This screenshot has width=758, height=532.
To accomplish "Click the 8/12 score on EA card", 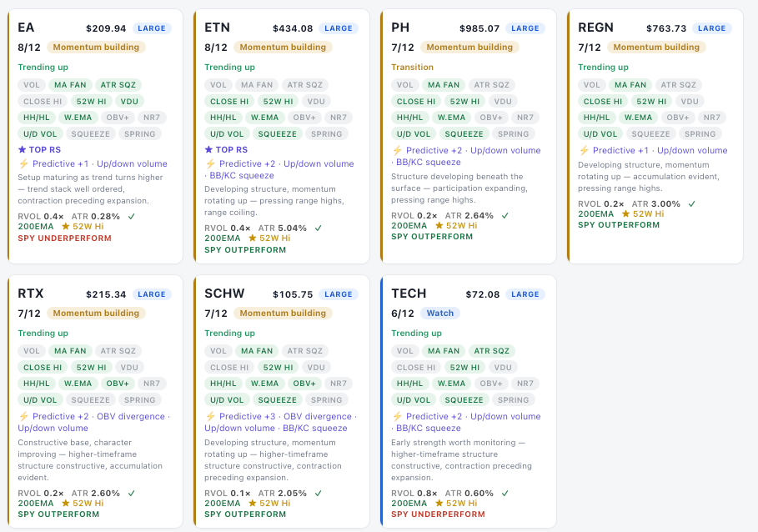I will pos(29,48).
